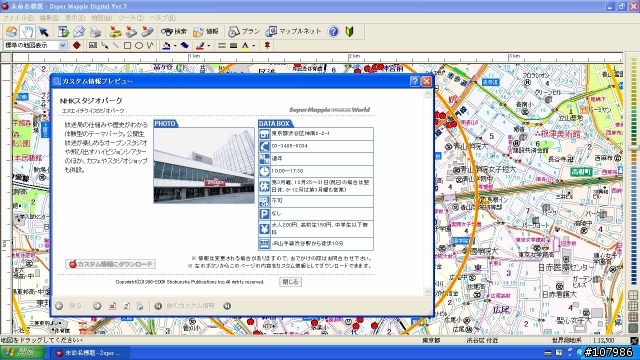
Task: Select the image frame drawing tool
Action: click(93, 45)
